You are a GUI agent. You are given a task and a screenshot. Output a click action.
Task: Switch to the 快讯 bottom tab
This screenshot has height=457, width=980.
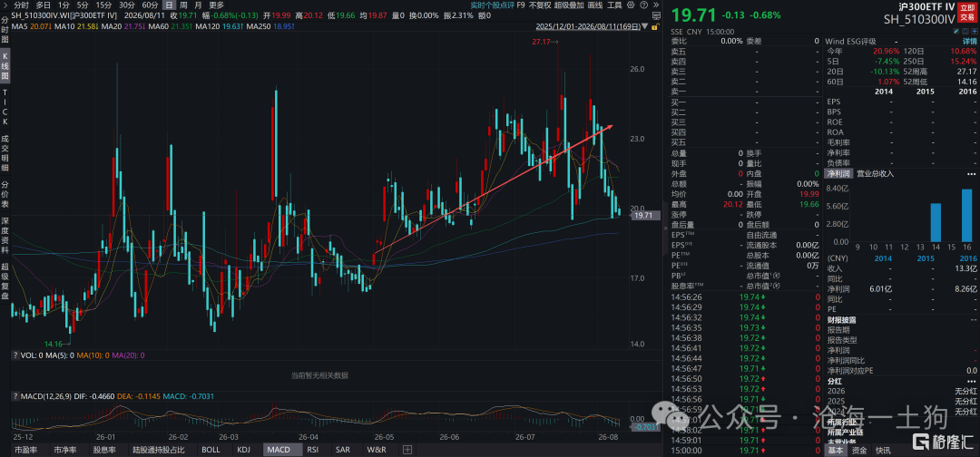pos(883,450)
